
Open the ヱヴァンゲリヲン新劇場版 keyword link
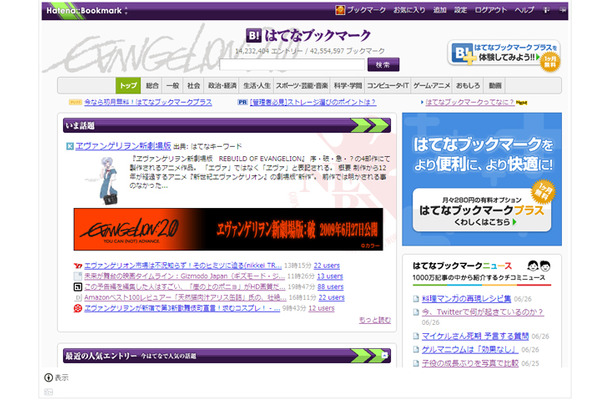[x=123, y=146]
